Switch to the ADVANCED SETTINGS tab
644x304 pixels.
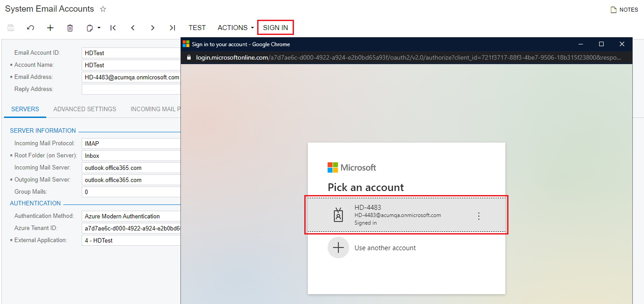84,109
